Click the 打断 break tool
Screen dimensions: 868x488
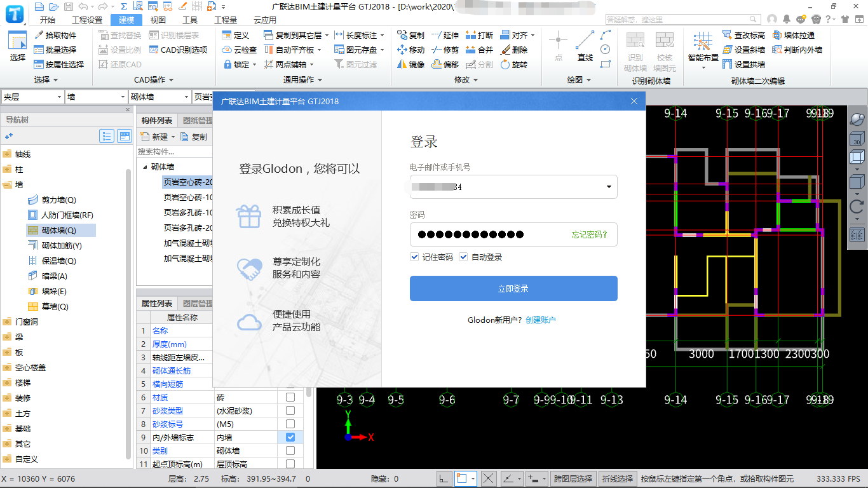point(479,35)
